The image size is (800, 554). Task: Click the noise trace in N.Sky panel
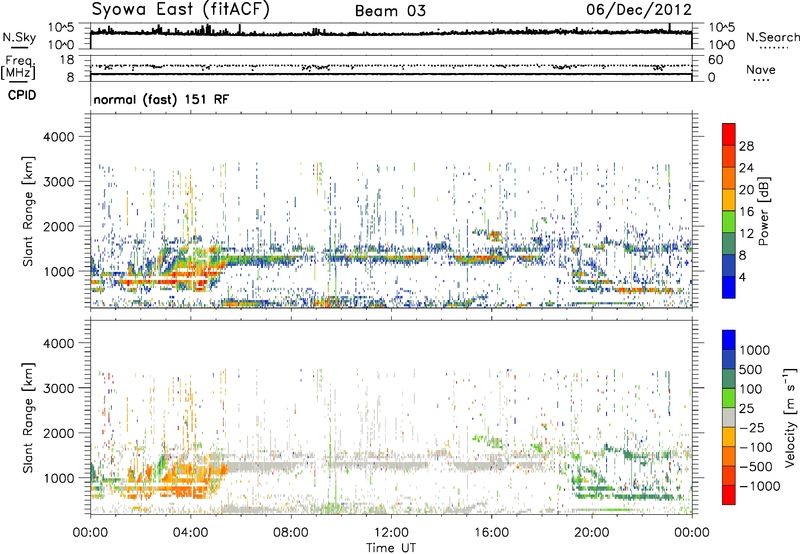(x=391, y=33)
